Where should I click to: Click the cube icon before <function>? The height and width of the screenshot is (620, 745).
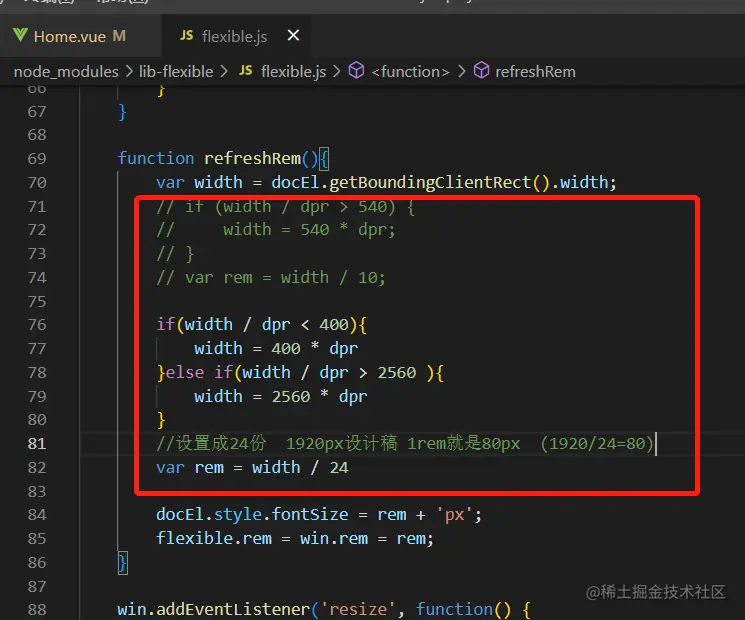pos(356,71)
